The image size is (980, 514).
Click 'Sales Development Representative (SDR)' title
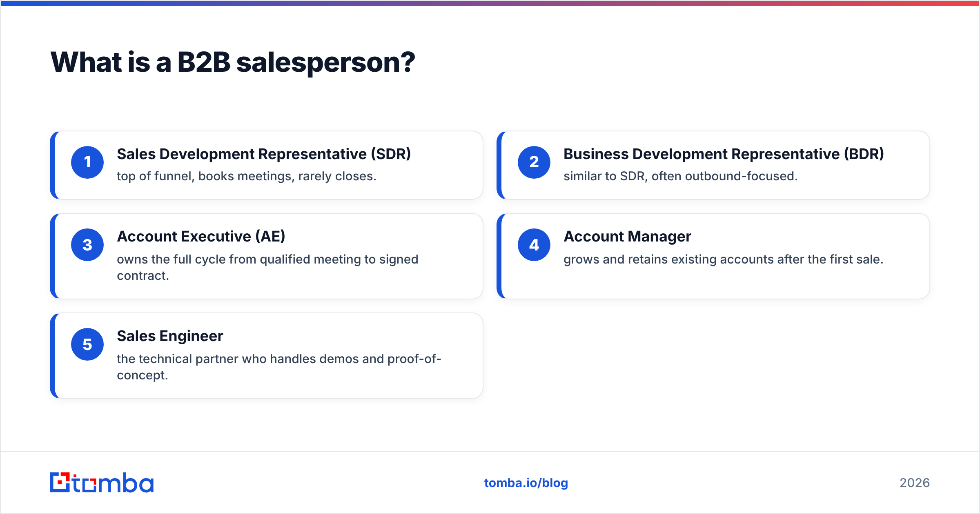click(x=264, y=154)
